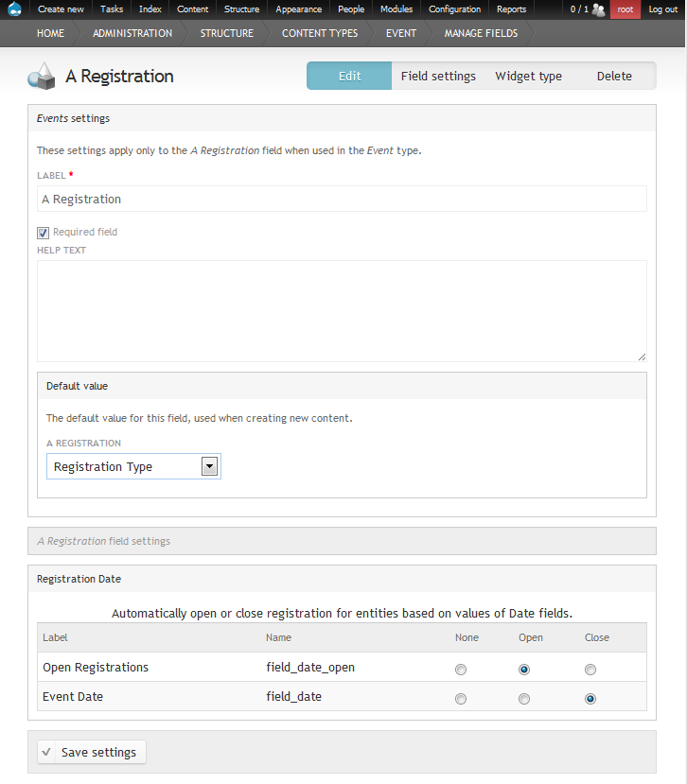Switch to the Field settings tab
687x784 pixels.
[x=438, y=77]
